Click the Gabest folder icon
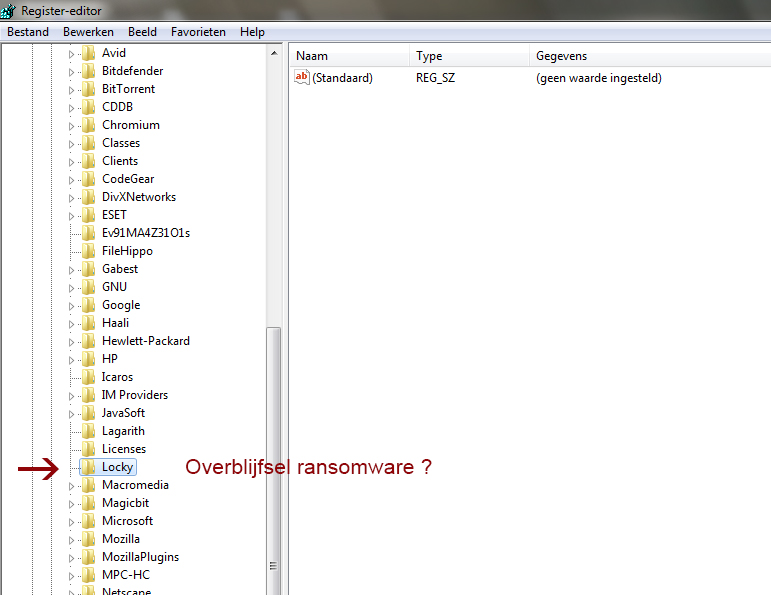 point(89,269)
